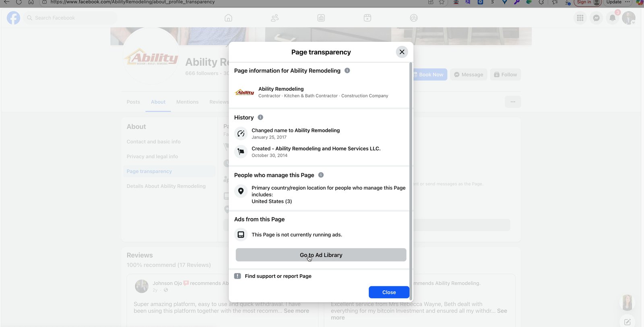The width and height of the screenshot is (644, 327).
Task: Click the browser Sign in button
Action: click(588, 2)
